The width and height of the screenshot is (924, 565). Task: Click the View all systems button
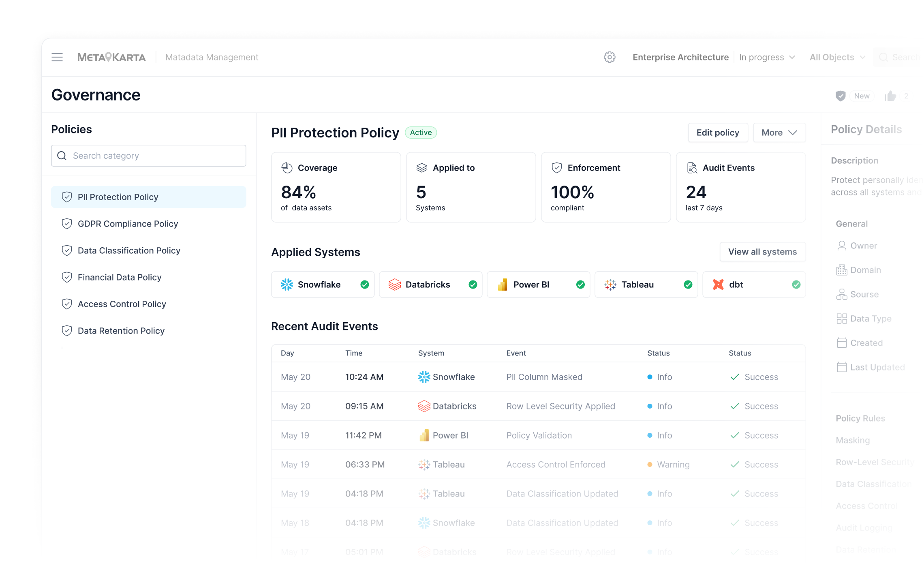coord(762,252)
